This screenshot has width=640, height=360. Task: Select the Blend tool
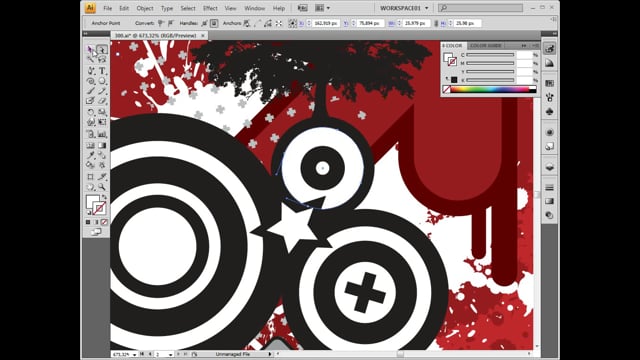click(102, 155)
